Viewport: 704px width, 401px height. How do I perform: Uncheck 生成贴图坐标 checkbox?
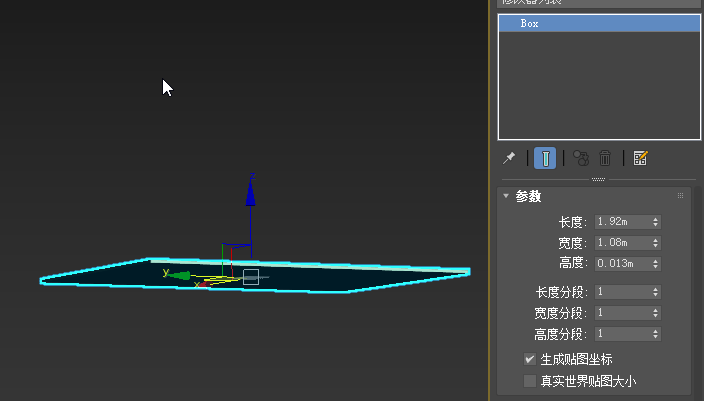pos(530,359)
